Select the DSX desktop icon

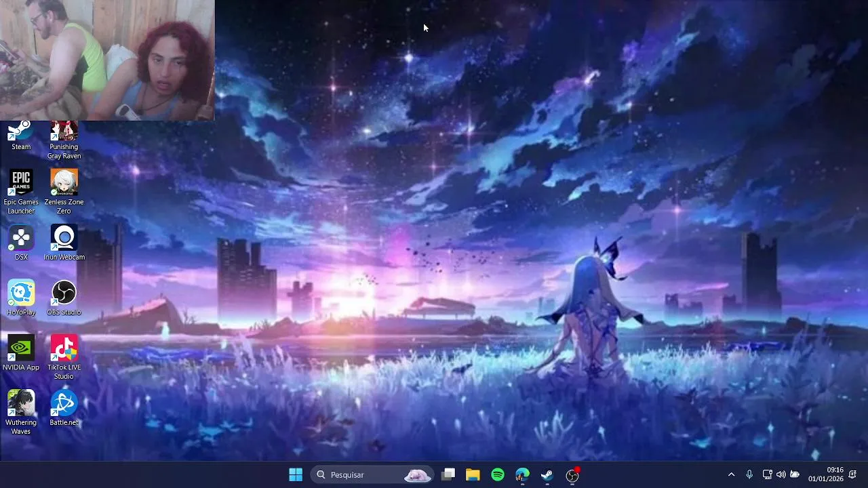coord(21,243)
